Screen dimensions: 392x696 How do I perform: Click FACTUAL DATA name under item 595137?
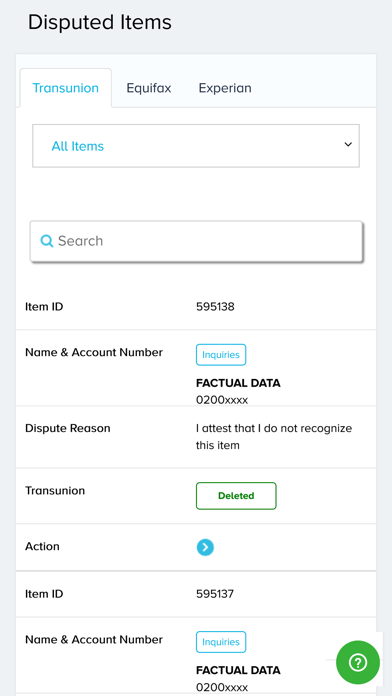point(238,670)
